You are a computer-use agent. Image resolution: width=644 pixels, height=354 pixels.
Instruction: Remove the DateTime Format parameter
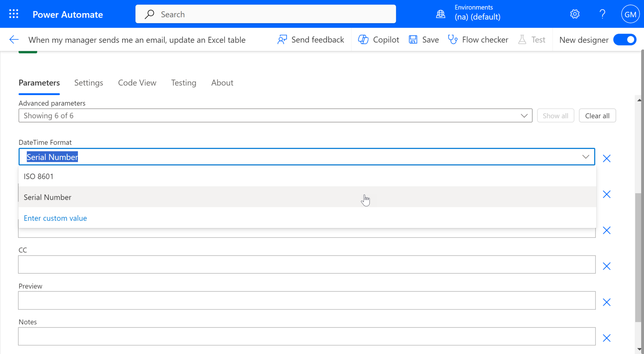(607, 158)
